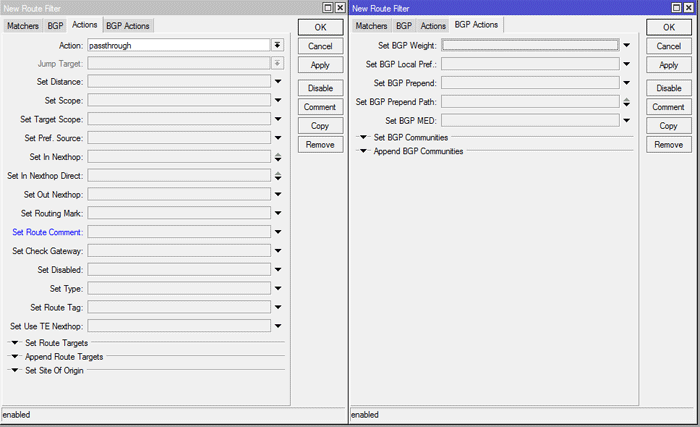700x427 pixels.
Task: Expand the Set Site Of Origin section
Action: [x=15, y=370]
